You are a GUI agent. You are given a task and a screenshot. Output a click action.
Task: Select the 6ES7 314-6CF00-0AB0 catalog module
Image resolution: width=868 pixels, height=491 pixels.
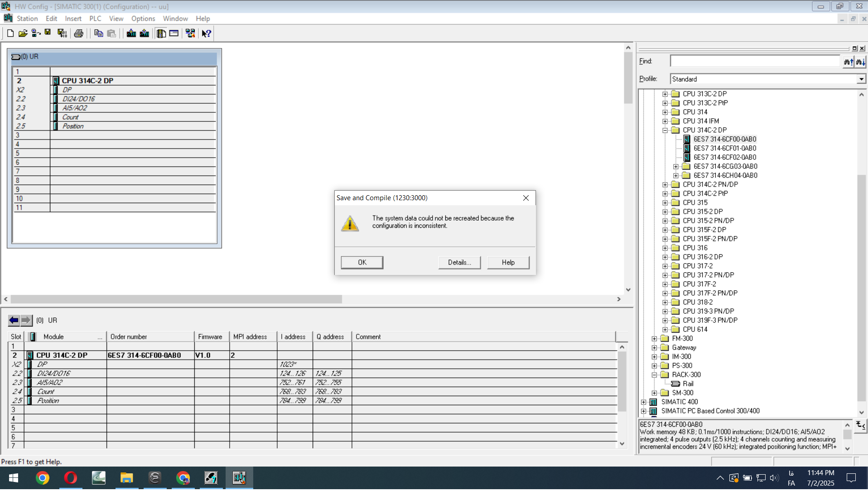[724, 139]
